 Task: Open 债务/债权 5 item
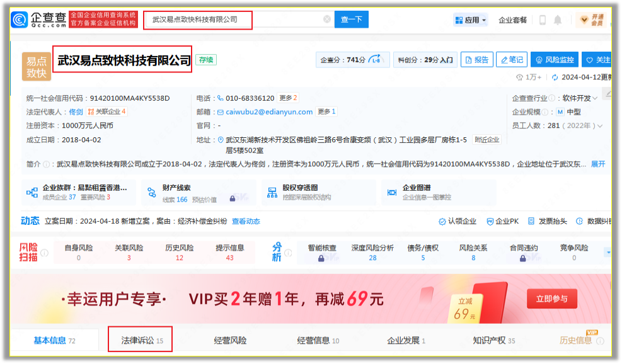[423, 252]
